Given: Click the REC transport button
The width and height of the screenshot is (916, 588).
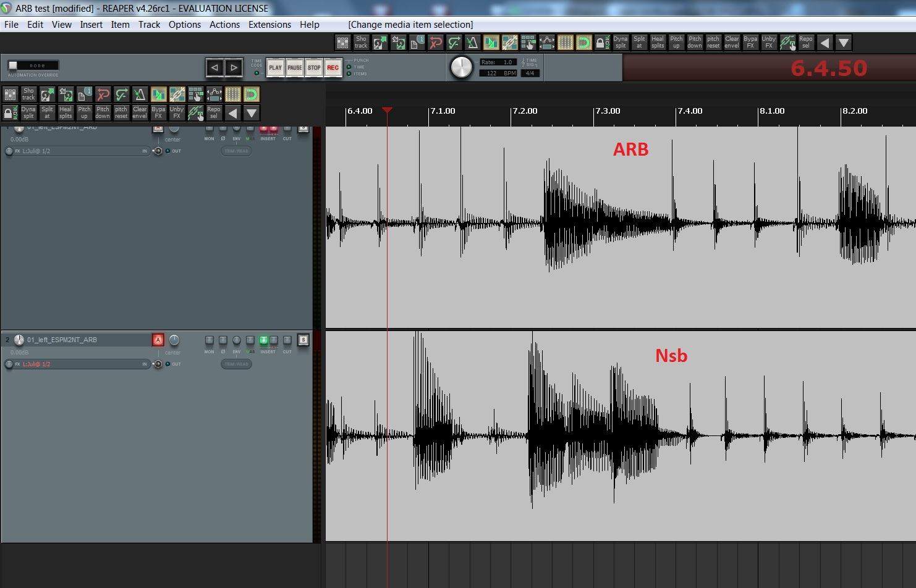Looking at the screenshot, I should point(333,67).
